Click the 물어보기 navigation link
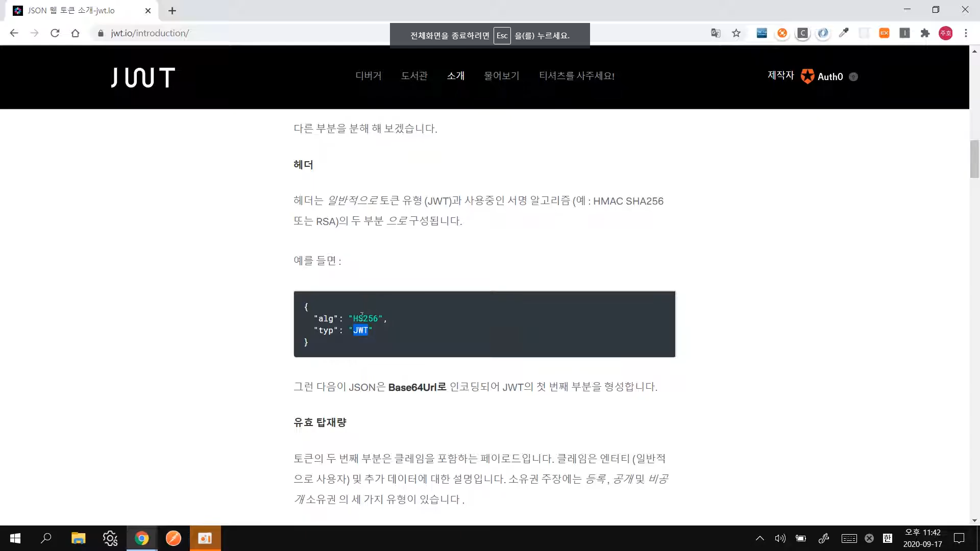Screen dimensions: 980x551 501,76
